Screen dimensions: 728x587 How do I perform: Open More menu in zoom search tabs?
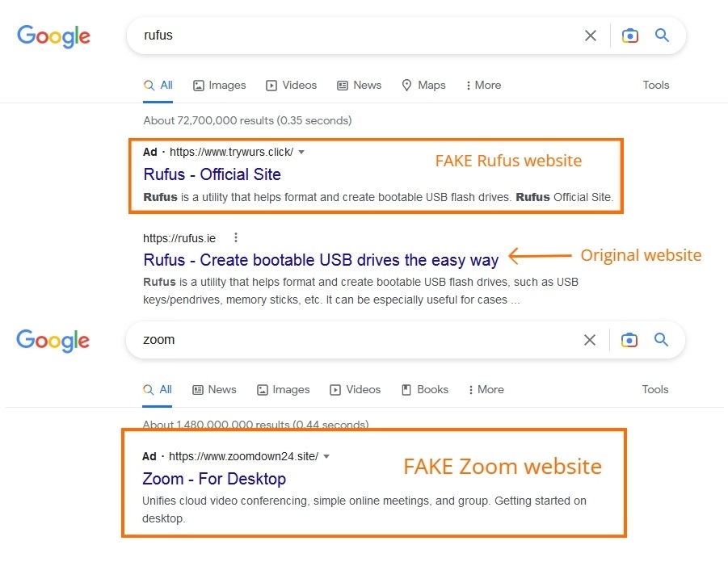[x=486, y=390]
